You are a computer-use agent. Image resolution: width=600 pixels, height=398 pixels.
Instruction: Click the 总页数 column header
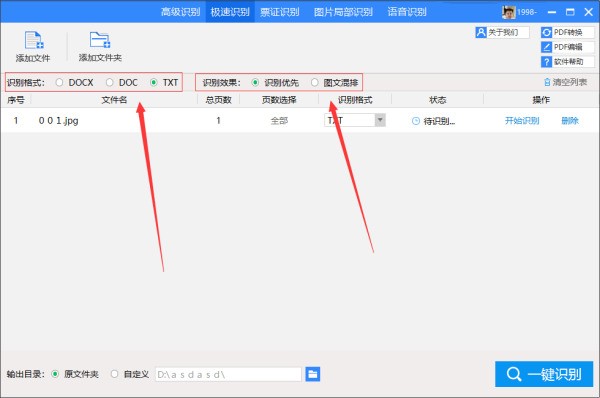(218, 100)
